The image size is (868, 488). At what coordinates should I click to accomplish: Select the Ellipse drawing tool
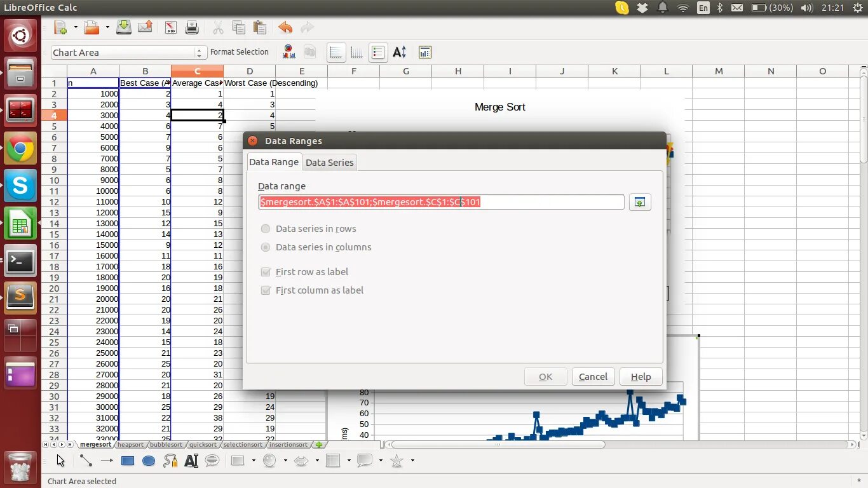pyautogui.click(x=149, y=461)
